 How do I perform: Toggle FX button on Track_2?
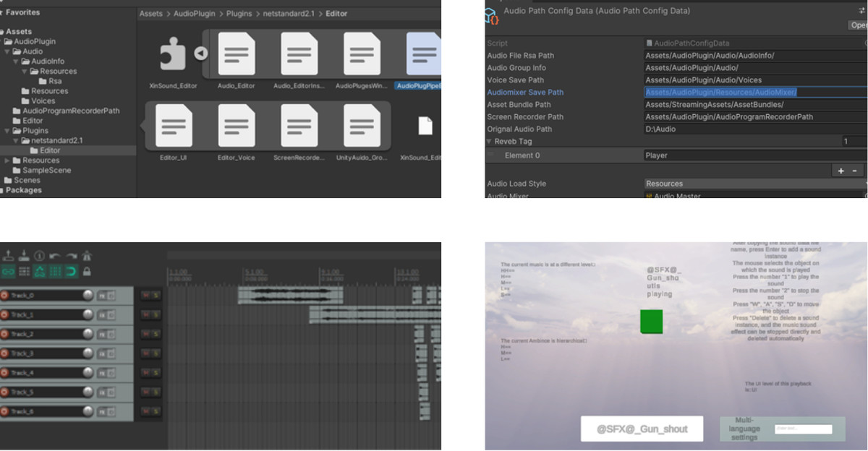pyautogui.click(x=102, y=334)
